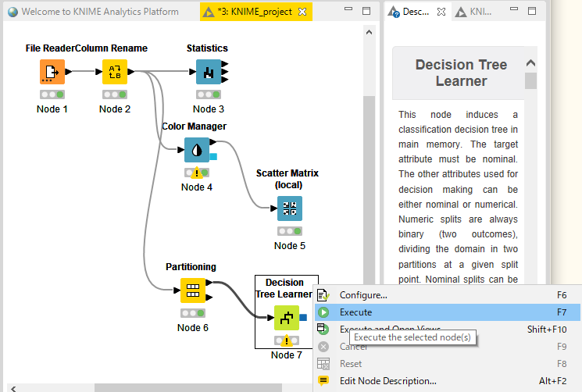This screenshot has width=582, height=392.
Task: Click the workflow editor scroll-up arrow
Action: 369,32
